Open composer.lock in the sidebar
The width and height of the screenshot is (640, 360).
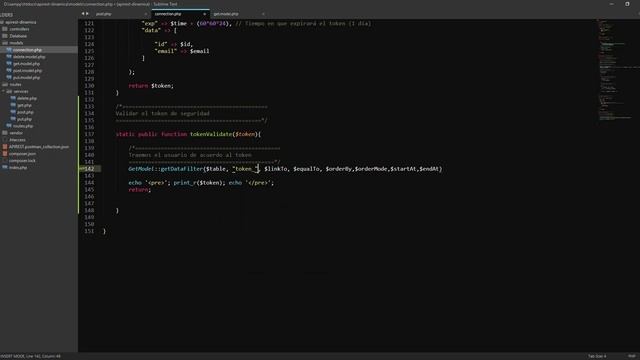22,161
